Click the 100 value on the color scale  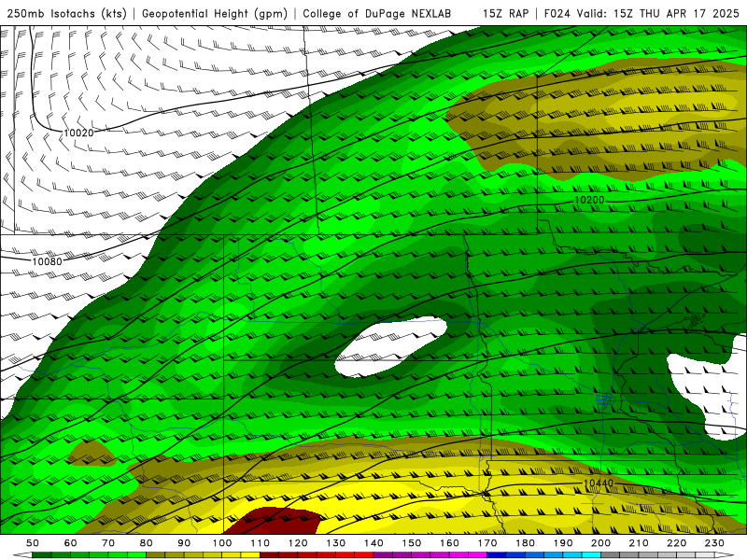[x=222, y=543]
